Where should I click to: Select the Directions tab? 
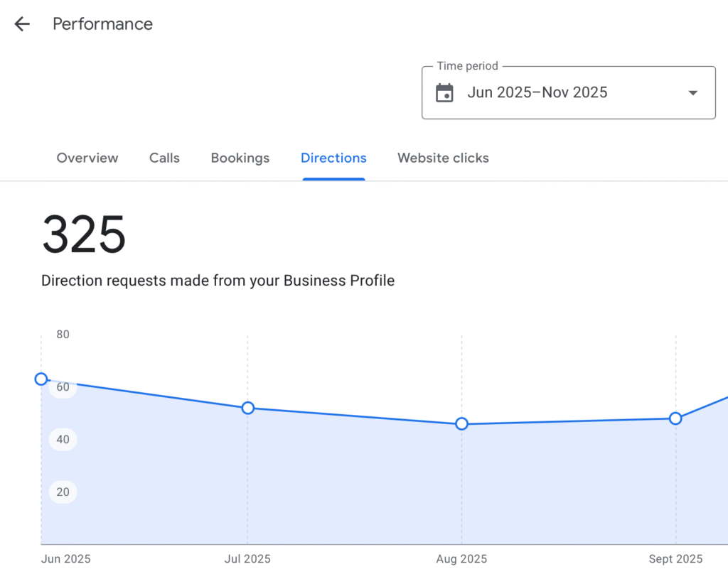tap(333, 158)
